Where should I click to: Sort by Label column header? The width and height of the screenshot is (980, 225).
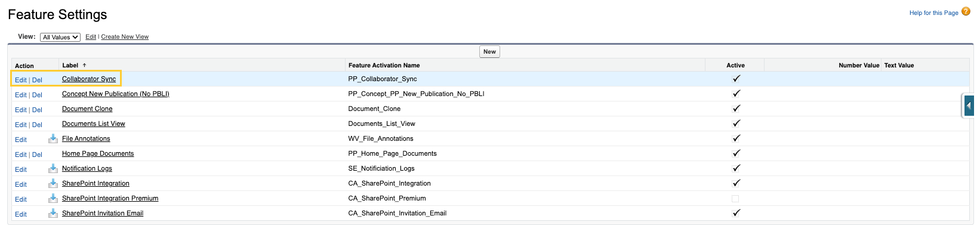(70, 65)
